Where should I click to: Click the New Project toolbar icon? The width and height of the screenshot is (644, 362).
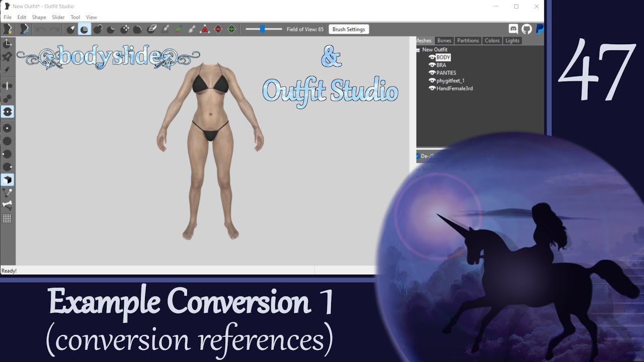point(9,29)
